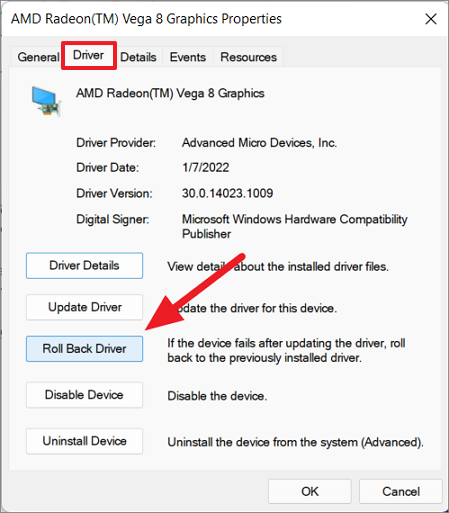
Task: Open the Details tab
Action: click(138, 57)
